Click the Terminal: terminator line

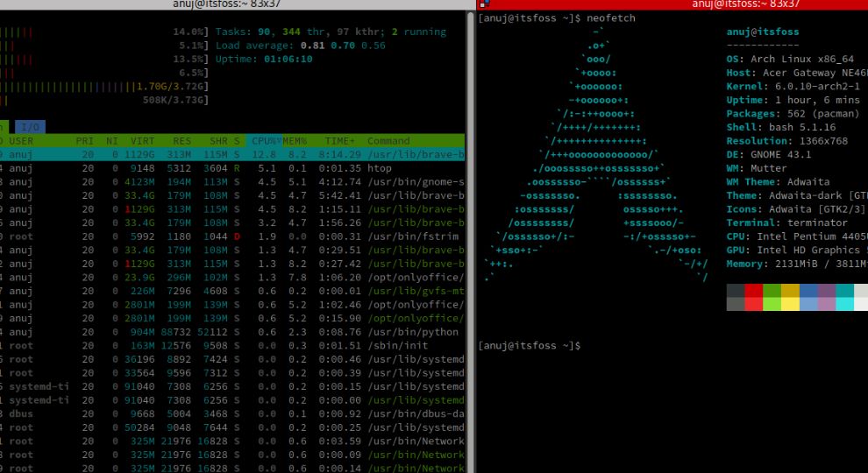tap(787, 223)
